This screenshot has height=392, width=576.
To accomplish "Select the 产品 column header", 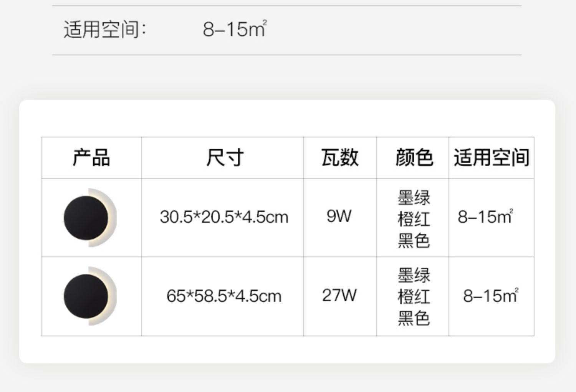I will click(x=91, y=157).
